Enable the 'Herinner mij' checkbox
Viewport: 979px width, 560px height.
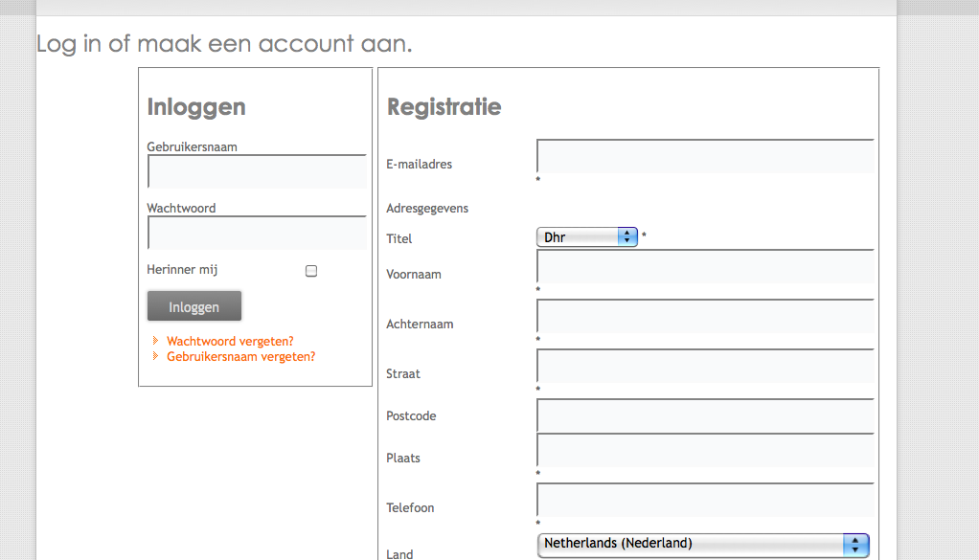(311, 271)
